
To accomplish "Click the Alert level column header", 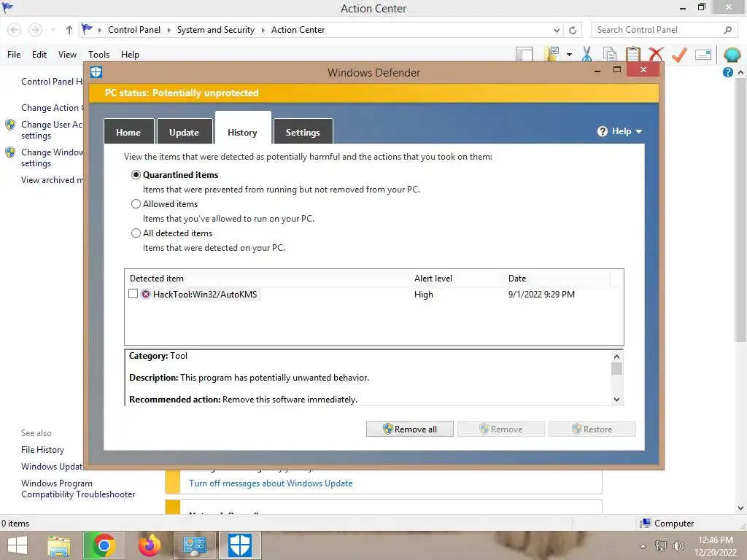I will click(455, 278).
